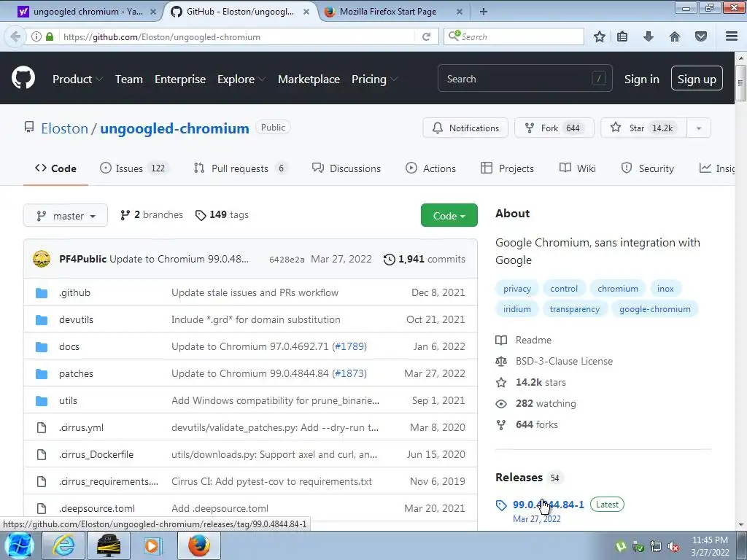Image resolution: width=747 pixels, height=560 pixels.
Task: Open the Eloston owner link
Action: pyautogui.click(x=64, y=128)
